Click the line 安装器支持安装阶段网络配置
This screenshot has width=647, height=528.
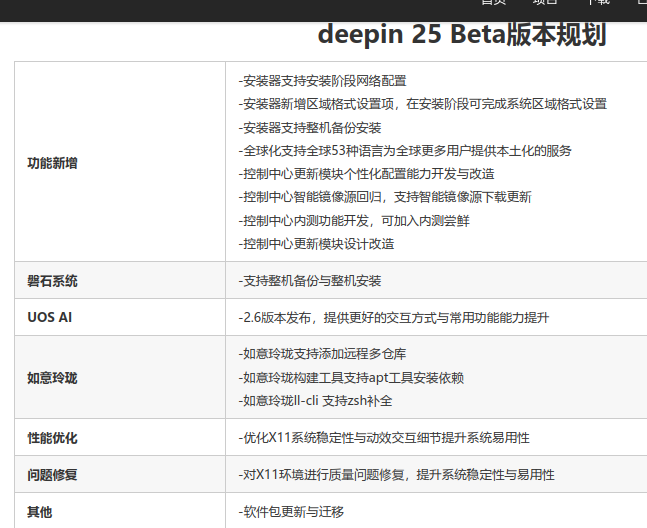pyautogui.click(x=323, y=80)
